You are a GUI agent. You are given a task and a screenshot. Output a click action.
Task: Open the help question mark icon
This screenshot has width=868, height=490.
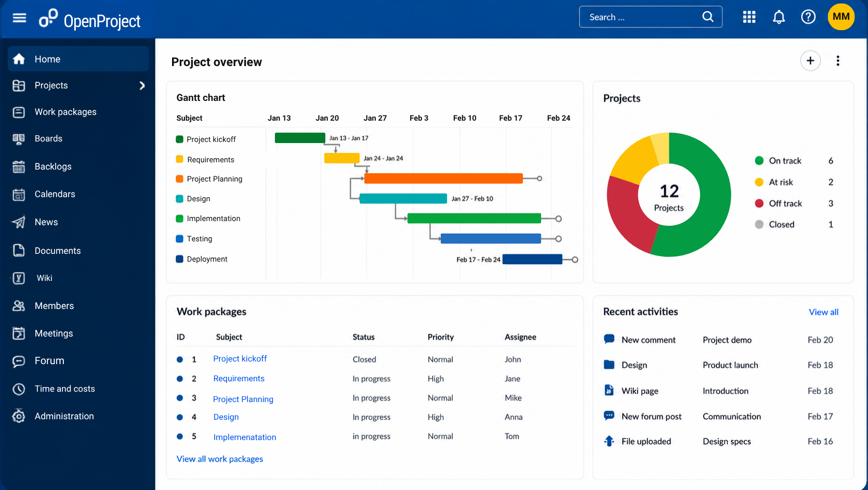pos(808,17)
